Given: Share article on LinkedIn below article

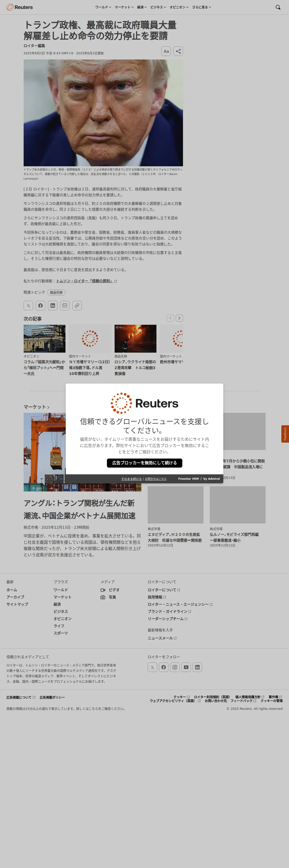Looking at the screenshot, I should tap(52, 306).
